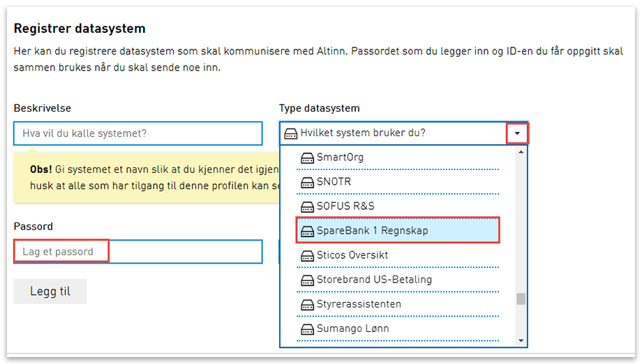Click the dropdown list scrollbar thumb

click(x=521, y=299)
